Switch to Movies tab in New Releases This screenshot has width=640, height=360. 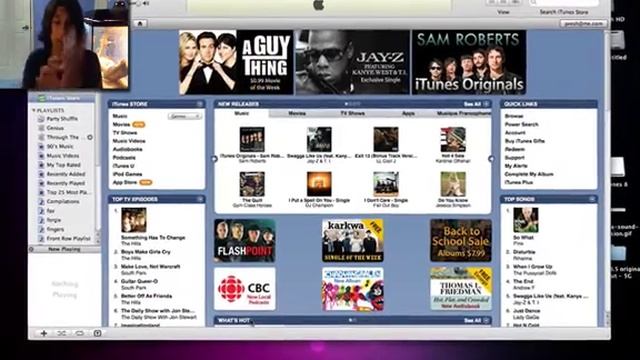point(297,113)
